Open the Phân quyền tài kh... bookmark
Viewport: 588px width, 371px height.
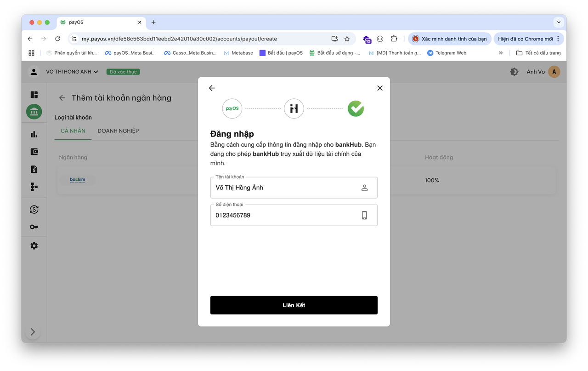pos(72,53)
